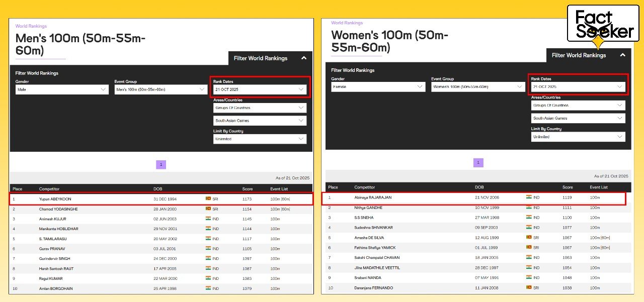The image size is (644, 302).
Task: Expand men's Rank Dates 21 OCT 2025 dropdown
Action: click(260, 89)
